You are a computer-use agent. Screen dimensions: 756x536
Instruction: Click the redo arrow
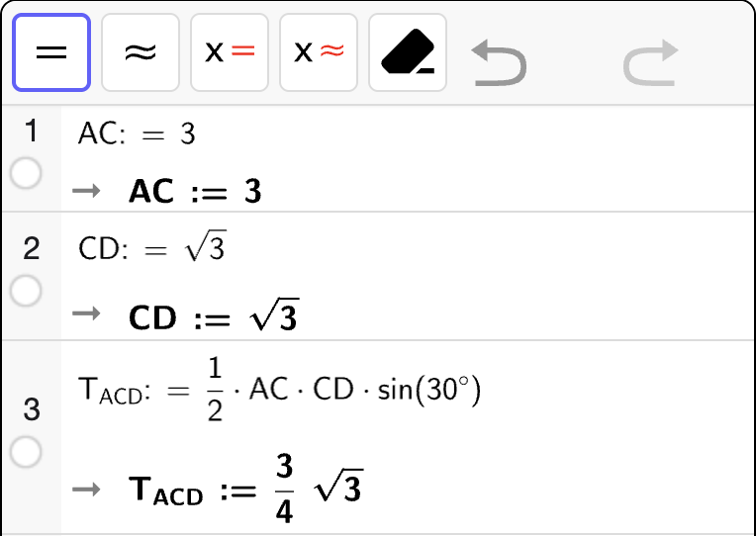[x=650, y=64]
